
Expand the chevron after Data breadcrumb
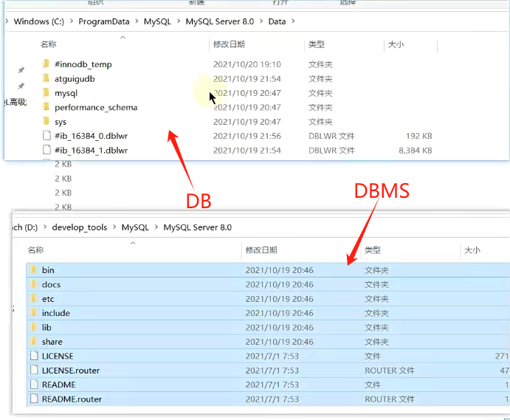293,21
